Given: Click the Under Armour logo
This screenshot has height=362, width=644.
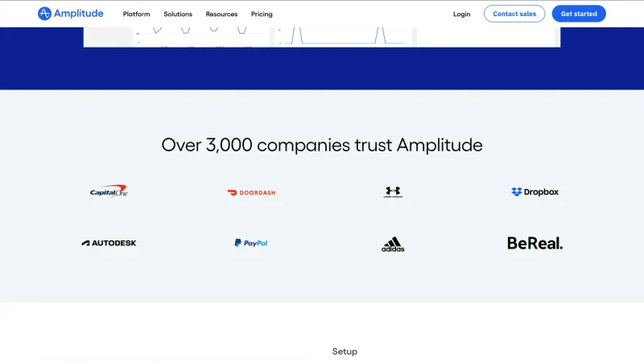Looking at the screenshot, I should click(393, 191).
